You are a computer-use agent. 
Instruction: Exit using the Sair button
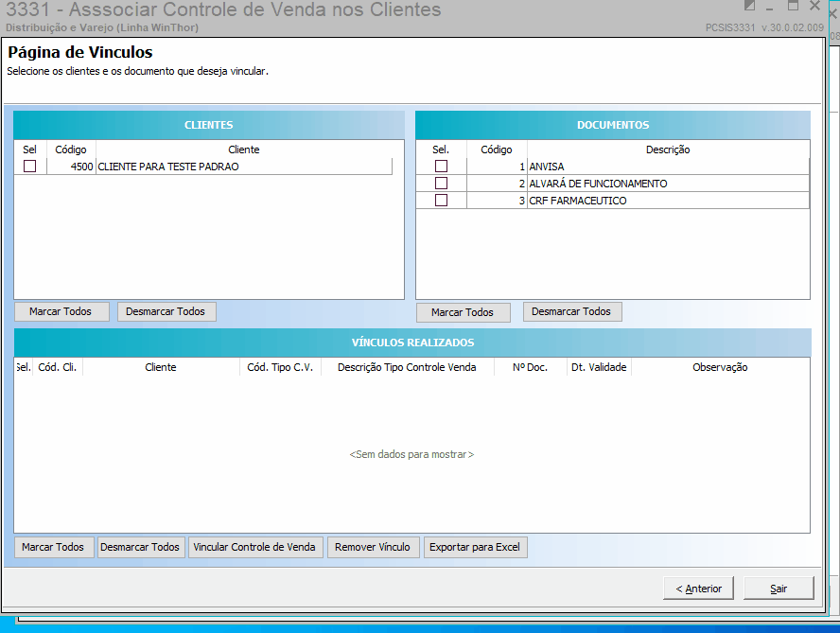779,589
